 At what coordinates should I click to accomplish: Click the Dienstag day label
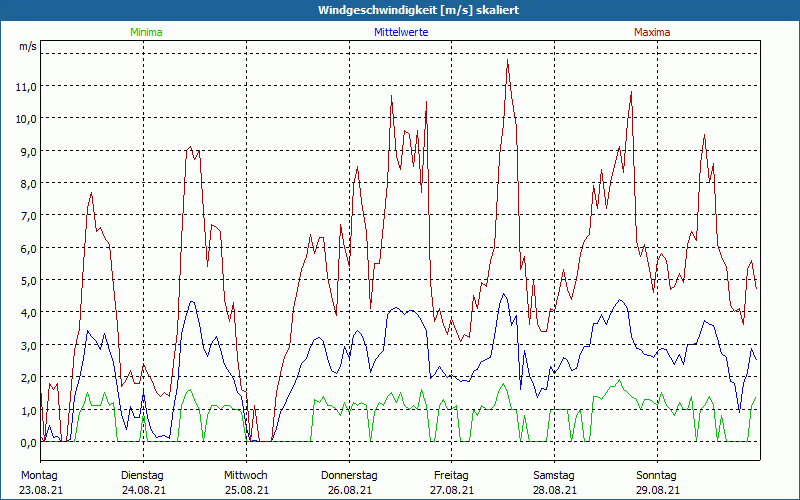[x=142, y=476]
